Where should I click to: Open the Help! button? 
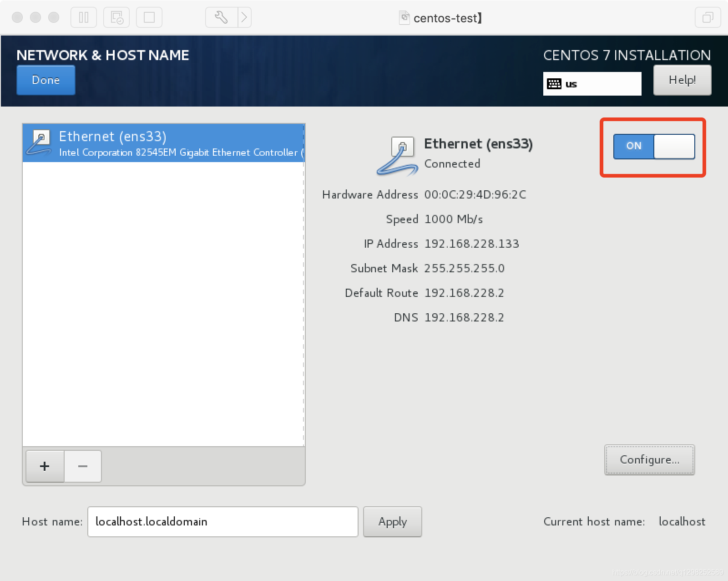pos(682,80)
